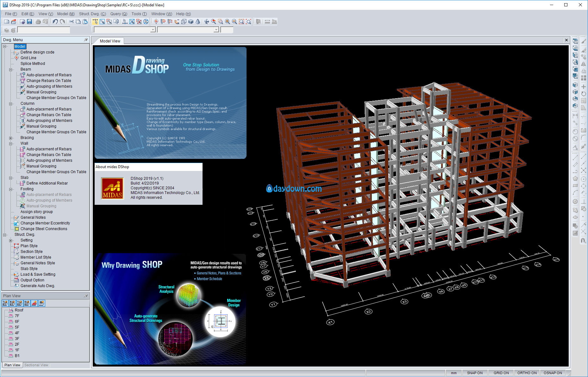The image size is (588, 377).
Task: Click the Print icon in toolbar
Action: point(38,22)
